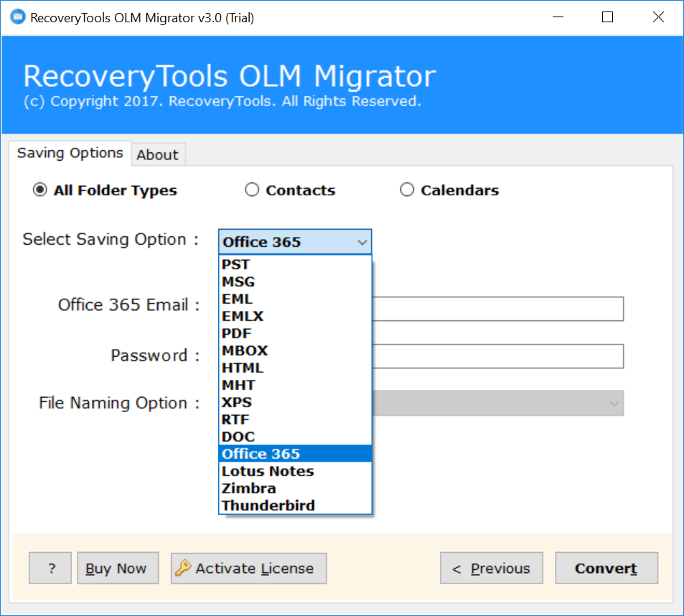Pick DOC in the saving options list
684x616 pixels.
[x=295, y=437]
